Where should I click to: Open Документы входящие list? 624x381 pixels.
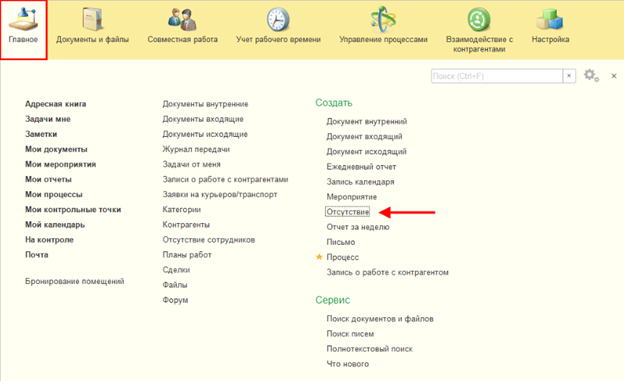203,119
